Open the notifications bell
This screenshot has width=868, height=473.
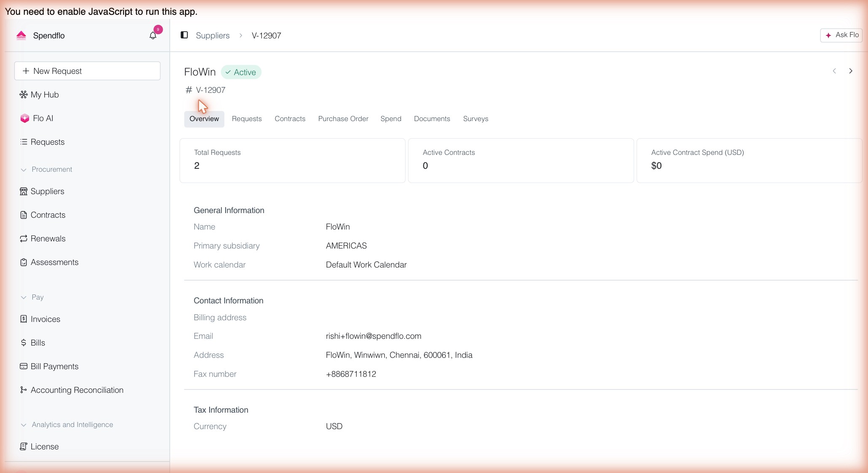click(153, 35)
